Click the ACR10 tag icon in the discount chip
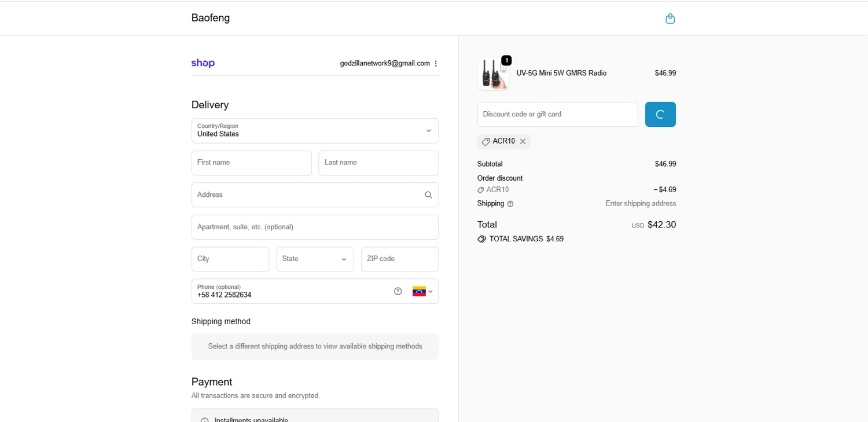This screenshot has height=422, width=868. click(486, 142)
